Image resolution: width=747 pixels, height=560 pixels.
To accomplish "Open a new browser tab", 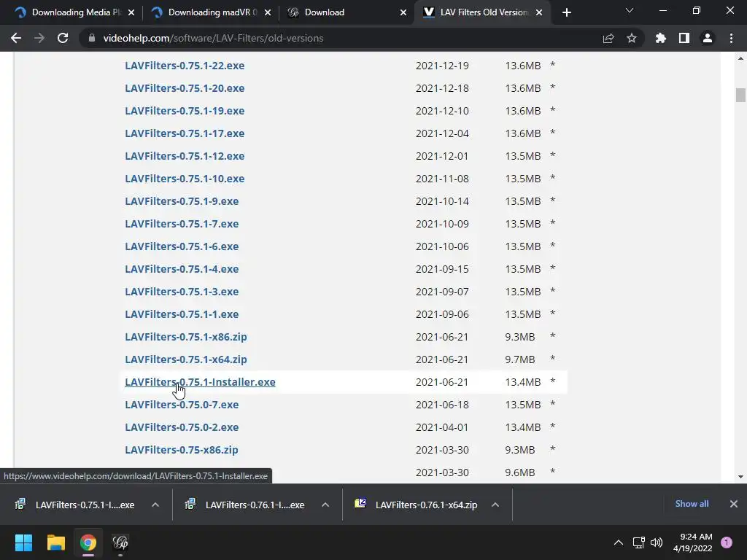I will click(566, 12).
